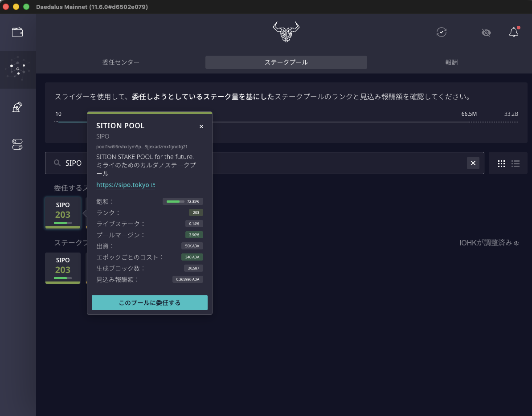Image resolution: width=532 pixels, height=416 pixels.
Task: Switch to list view
Action: tap(516, 164)
